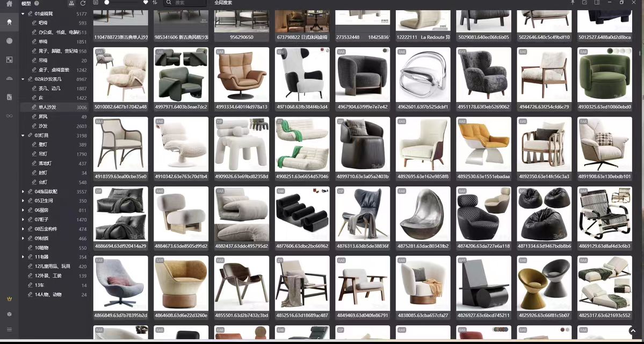
Task: Click the 全局搜索 global search button
Action: [x=223, y=3]
